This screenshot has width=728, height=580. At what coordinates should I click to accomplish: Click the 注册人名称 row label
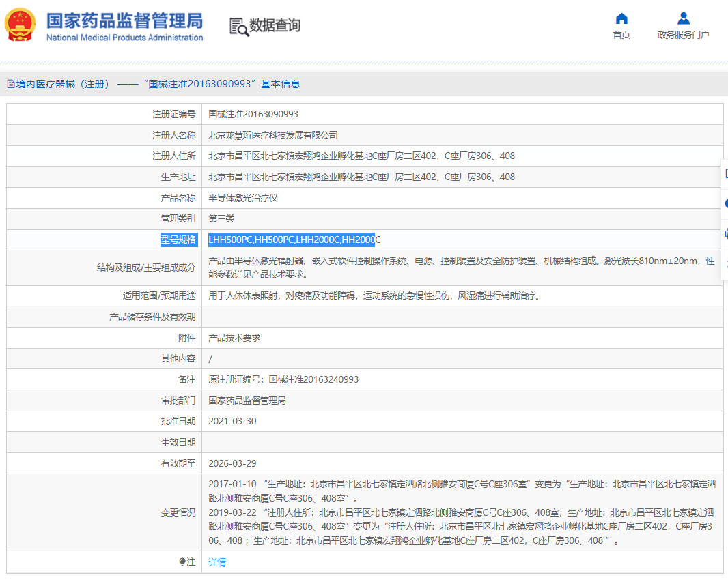(174, 135)
